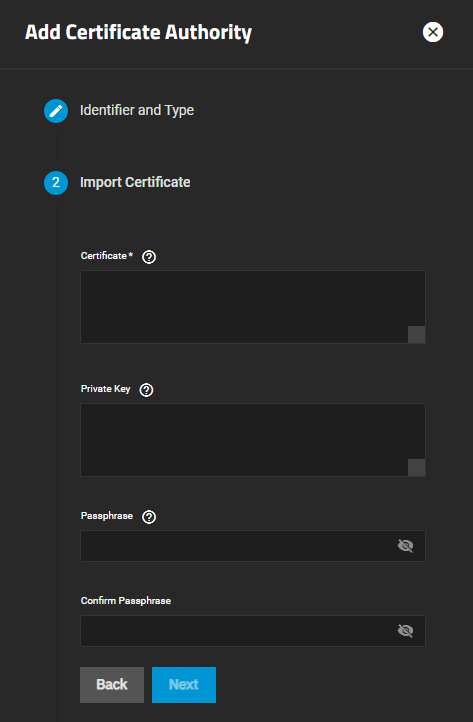473x722 pixels.
Task: Click the Certificate field label
Action: (106, 256)
